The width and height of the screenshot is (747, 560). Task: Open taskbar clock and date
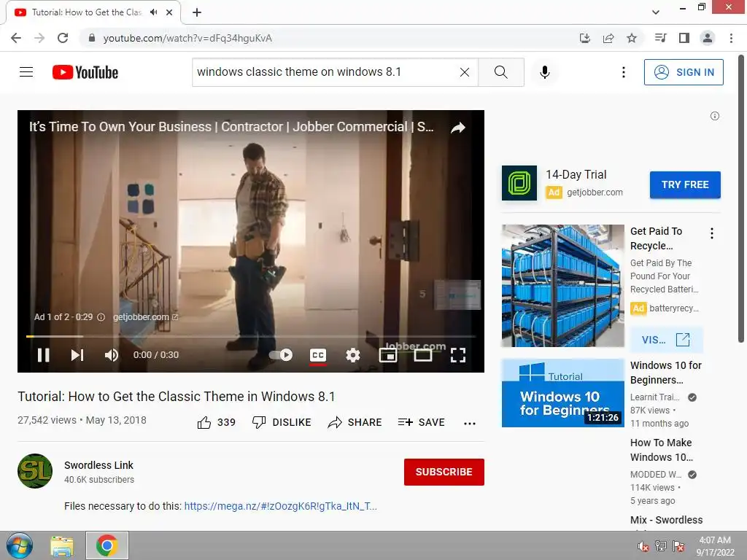pyautogui.click(x=715, y=546)
